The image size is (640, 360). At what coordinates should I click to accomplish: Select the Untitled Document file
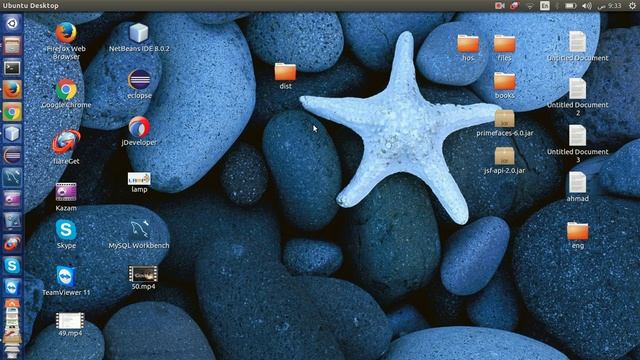coord(578,42)
